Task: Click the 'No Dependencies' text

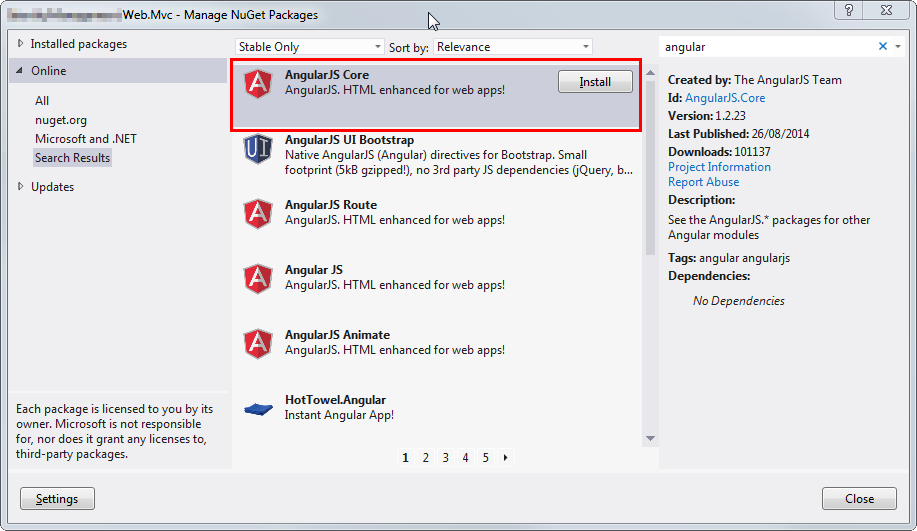Action: [x=739, y=301]
